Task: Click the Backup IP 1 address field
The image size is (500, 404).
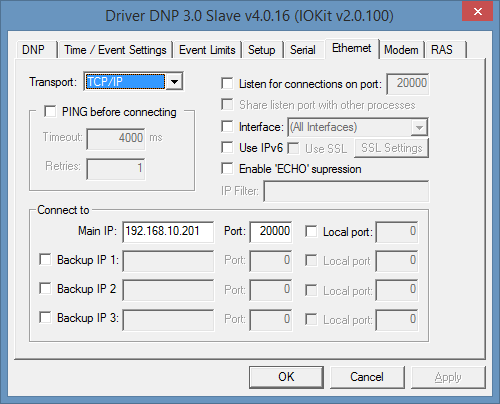Action: click(168, 261)
